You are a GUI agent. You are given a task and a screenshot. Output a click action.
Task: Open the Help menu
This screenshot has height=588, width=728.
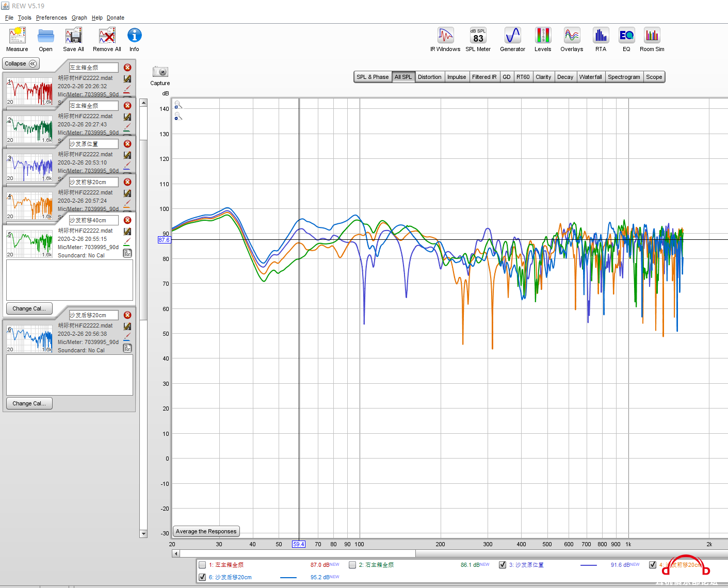97,18
